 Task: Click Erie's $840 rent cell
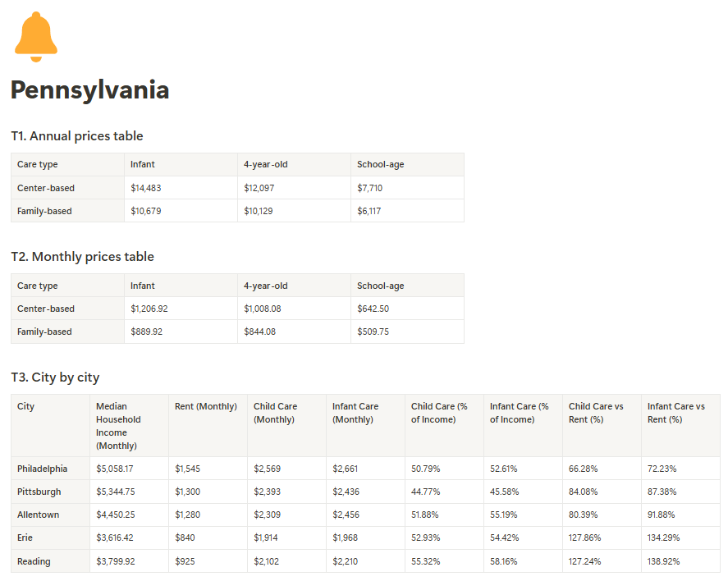click(185, 538)
